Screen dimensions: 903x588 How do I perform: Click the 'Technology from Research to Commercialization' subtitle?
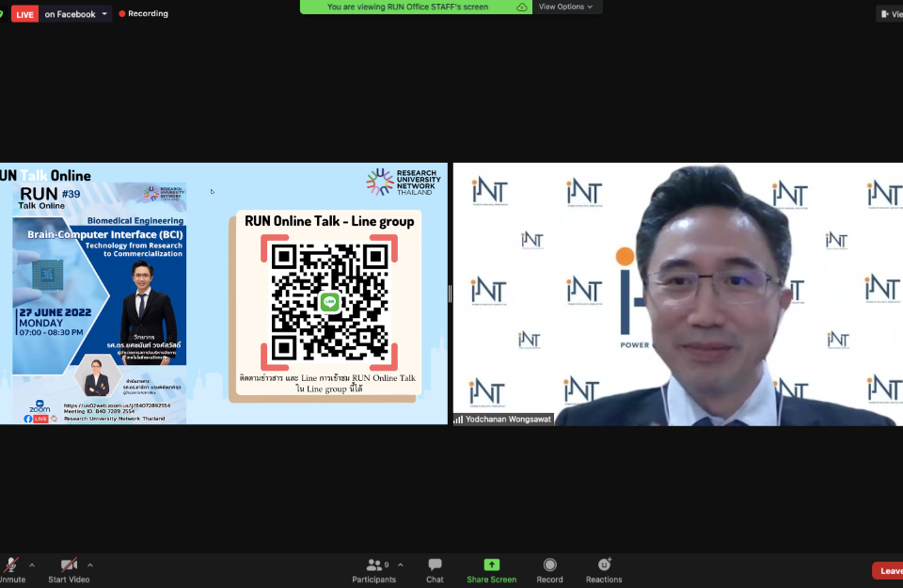tap(134, 249)
